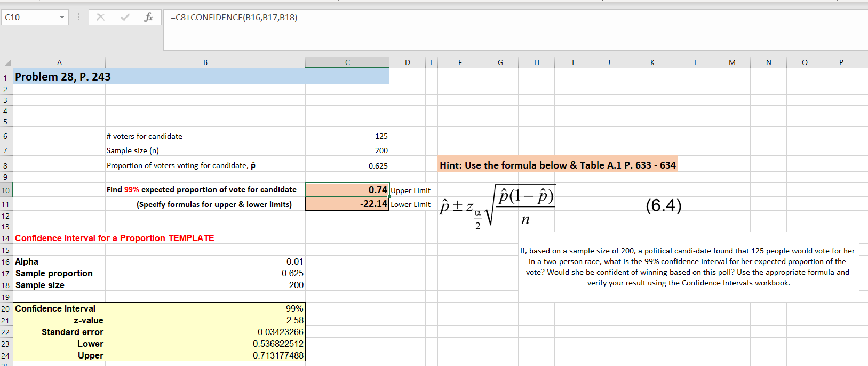Click the 'Standard error' label
868x366 pixels.
pyautogui.click(x=73, y=332)
